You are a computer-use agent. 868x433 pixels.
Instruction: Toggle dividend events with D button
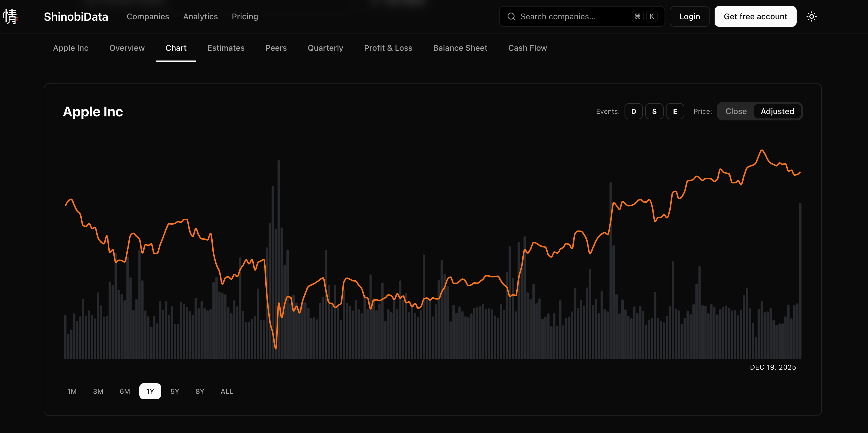pyautogui.click(x=633, y=111)
